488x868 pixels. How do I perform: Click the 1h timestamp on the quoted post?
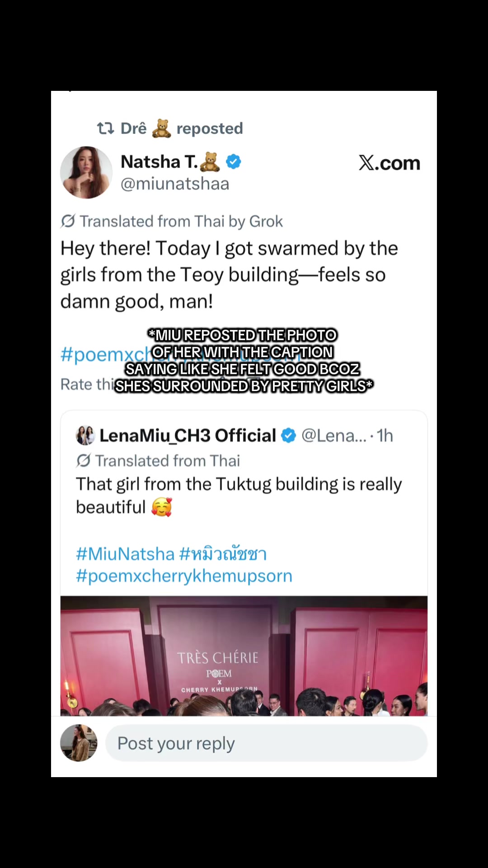385,435
